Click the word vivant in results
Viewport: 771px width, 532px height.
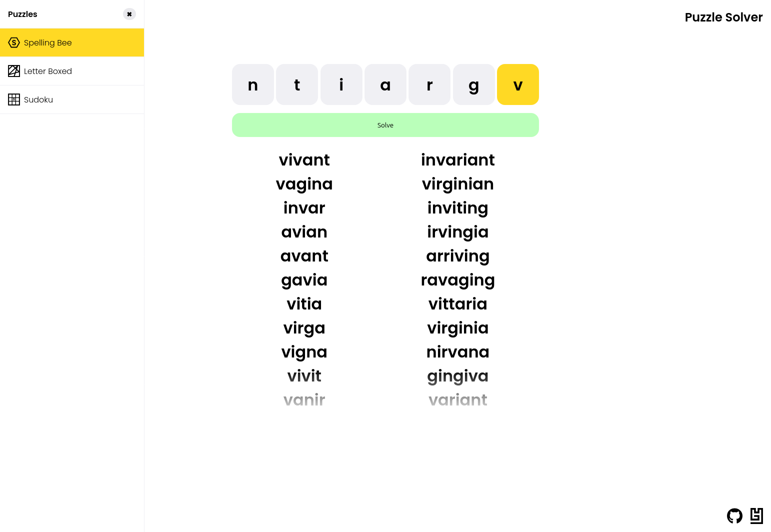pyautogui.click(x=304, y=160)
